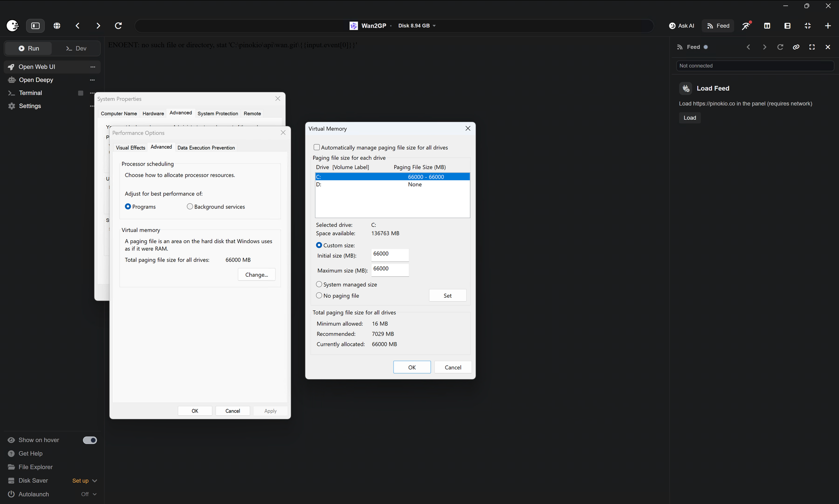The height and width of the screenshot is (504, 839).
Task: Click Change... in Performance Options
Action: coord(257,275)
